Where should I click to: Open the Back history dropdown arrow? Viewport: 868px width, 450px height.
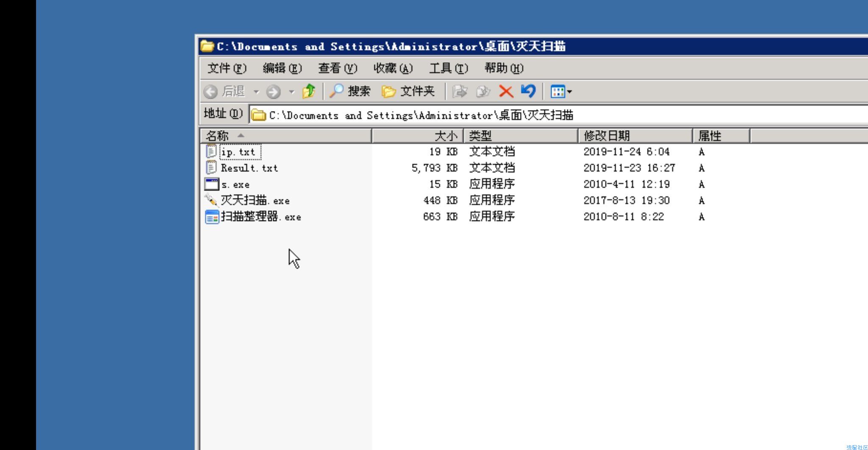[256, 92]
